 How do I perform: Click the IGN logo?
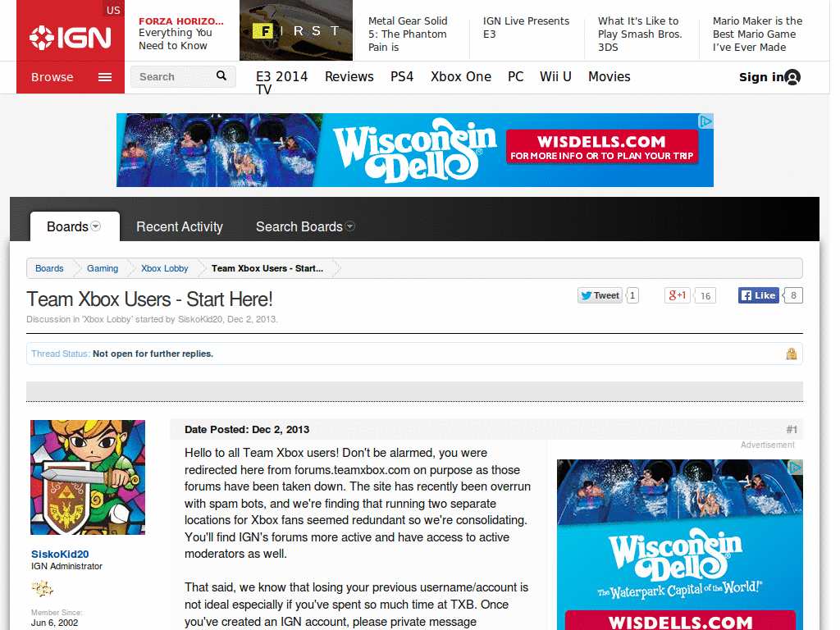click(71, 38)
